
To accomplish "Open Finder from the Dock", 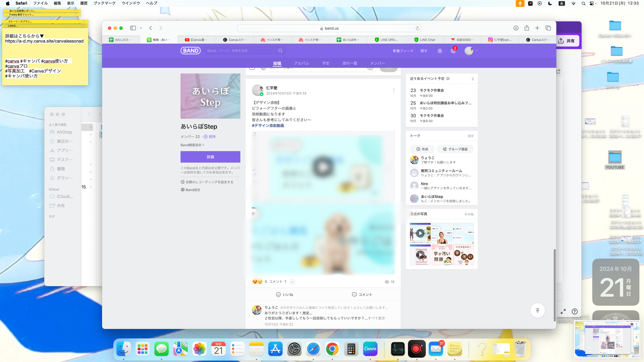I will coord(124,349).
